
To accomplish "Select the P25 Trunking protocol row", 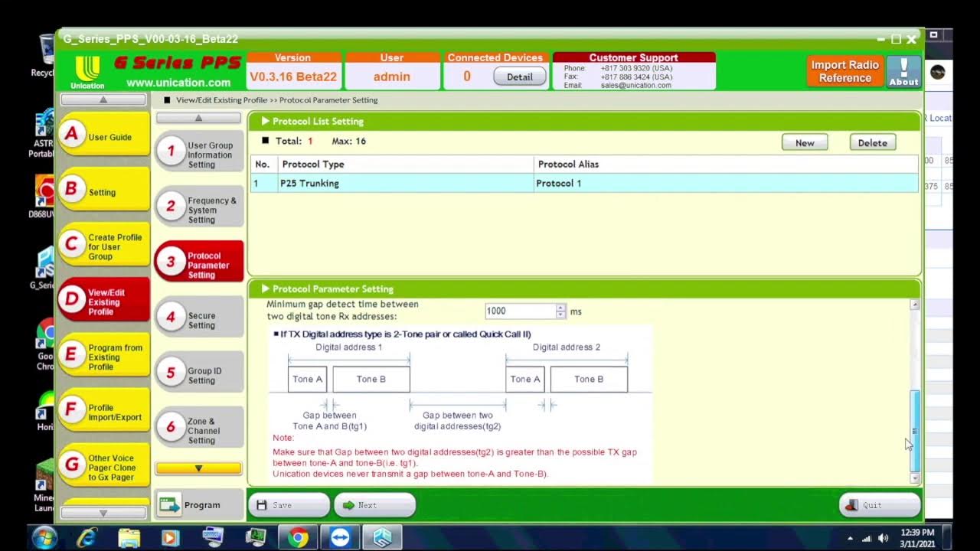I will (x=584, y=183).
